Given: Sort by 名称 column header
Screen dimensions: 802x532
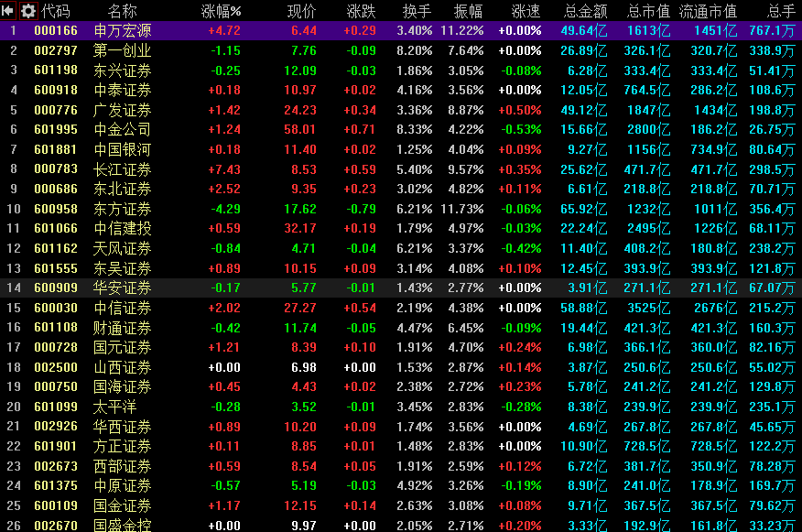Looking at the screenshot, I should point(123,11).
